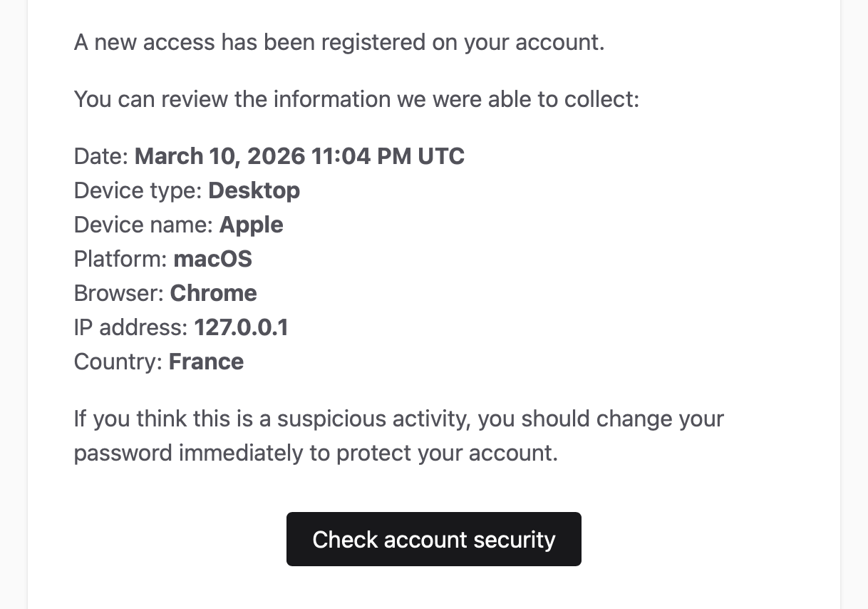Click the "password immediately" text in the warning
This screenshot has height=609, width=868.
point(188,453)
